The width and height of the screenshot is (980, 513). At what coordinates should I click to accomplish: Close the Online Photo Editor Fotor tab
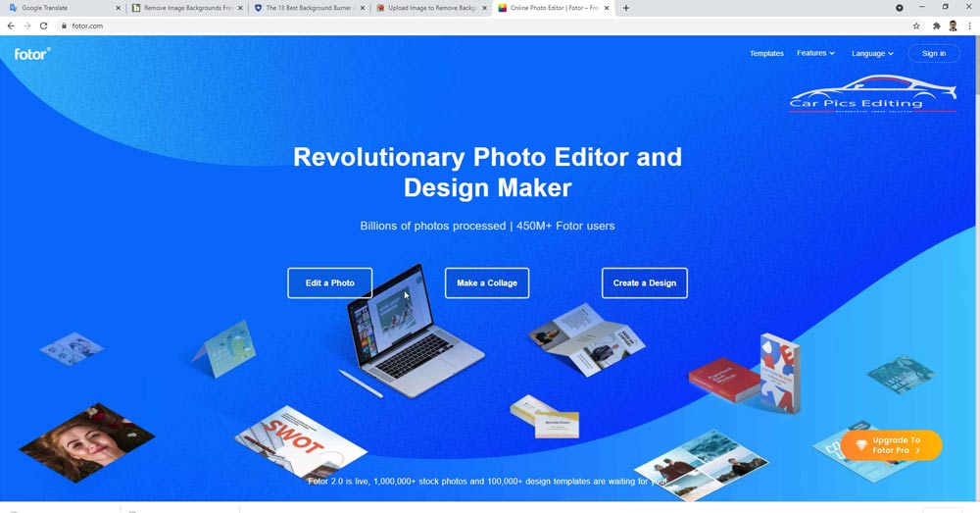(x=607, y=8)
